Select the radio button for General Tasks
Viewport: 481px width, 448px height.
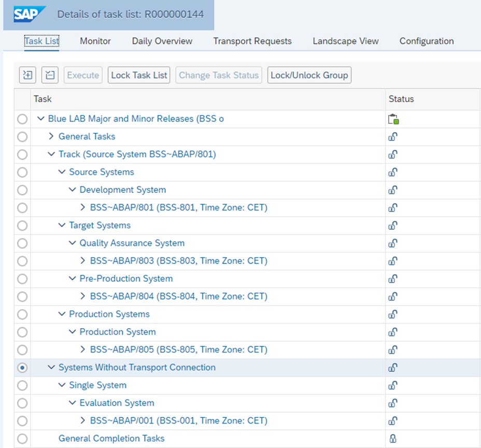[22, 137]
